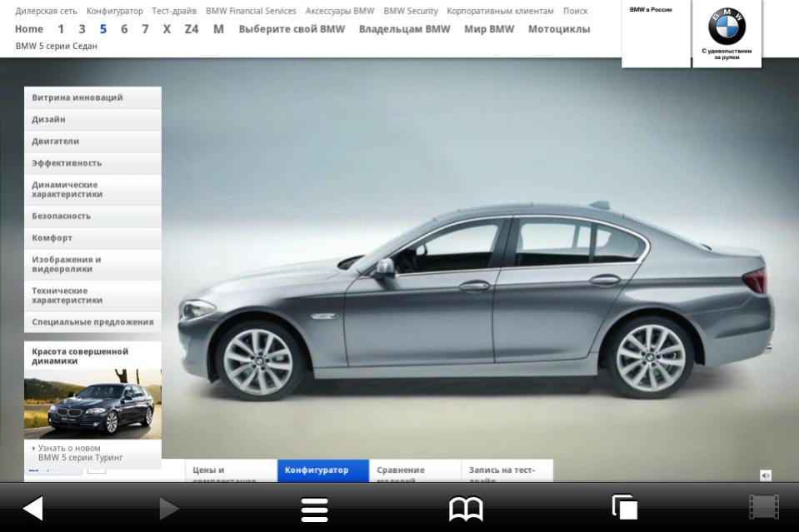Viewport: 799px width, 532px height.
Task: Open Дилерская сеть link
Action: click(47, 11)
